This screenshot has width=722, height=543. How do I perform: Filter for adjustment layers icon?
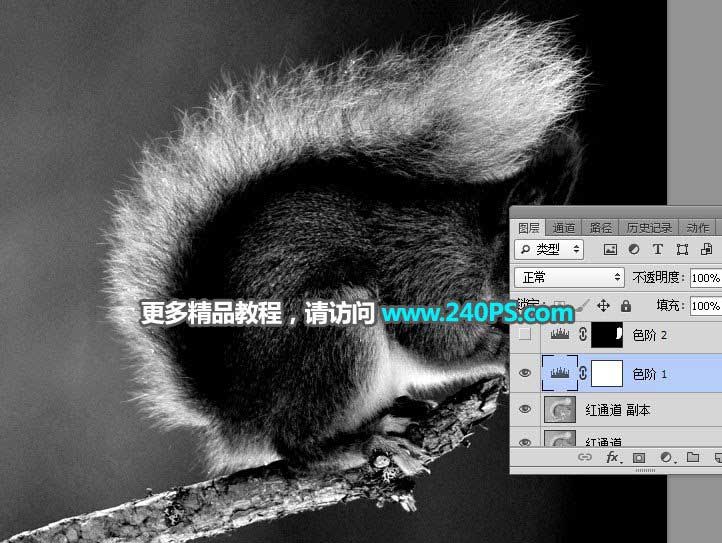tap(634, 250)
